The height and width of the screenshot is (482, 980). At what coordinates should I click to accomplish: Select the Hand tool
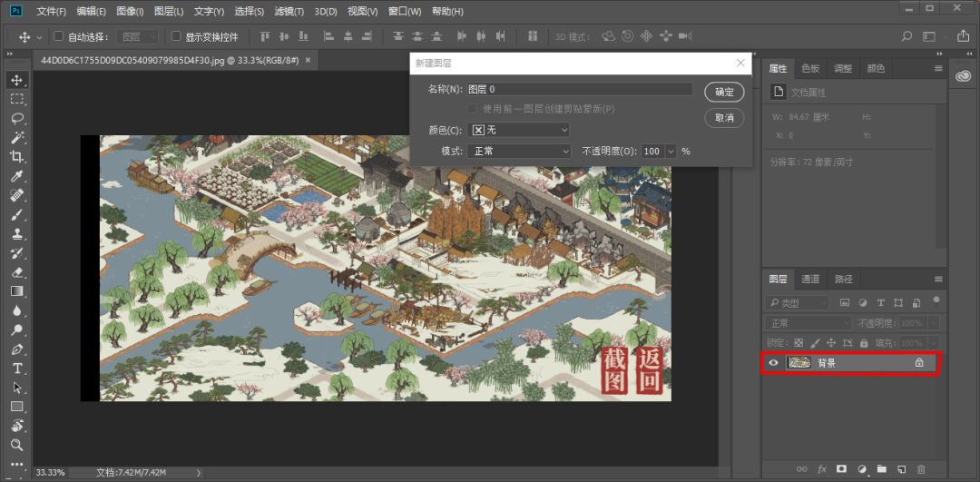click(x=17, y=426)
